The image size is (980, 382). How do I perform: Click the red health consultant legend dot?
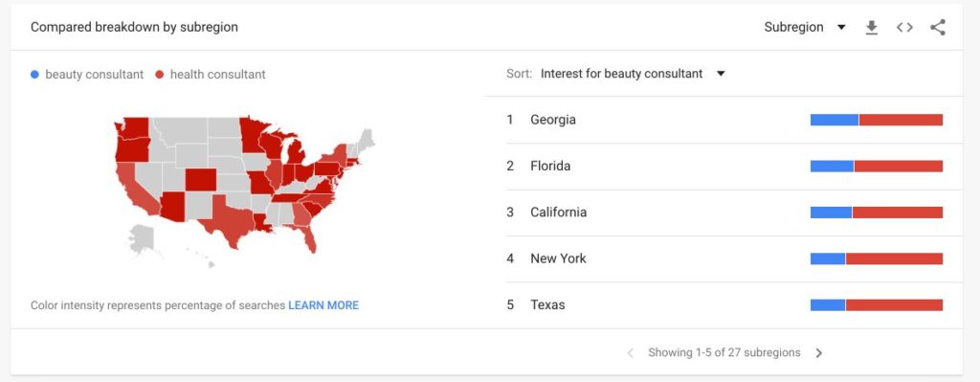pyautogui.click(x=160, y=75)
